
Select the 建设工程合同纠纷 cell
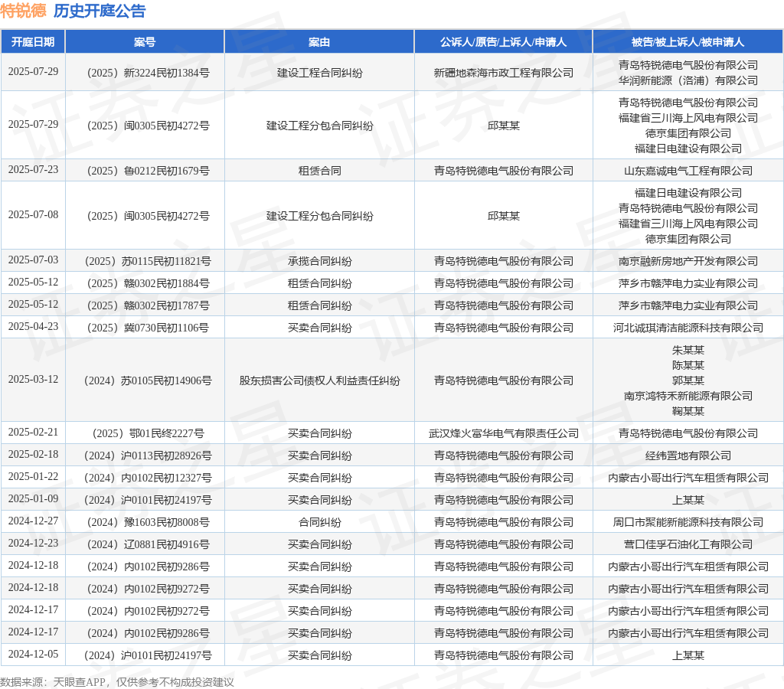319,73
